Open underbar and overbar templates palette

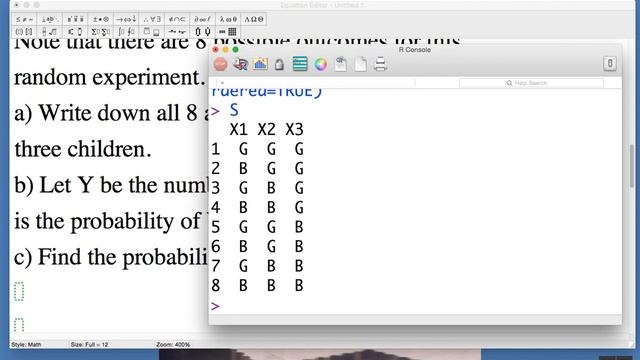[151, 31]
